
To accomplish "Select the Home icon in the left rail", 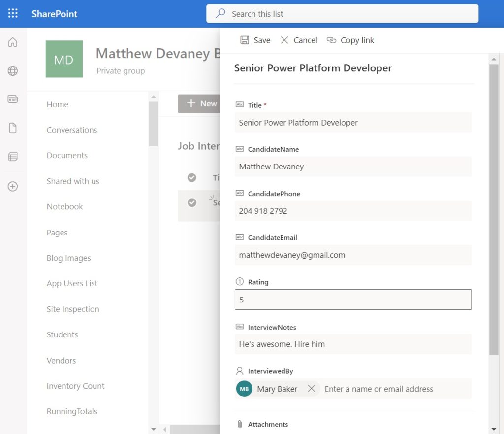I will (13, 42).
